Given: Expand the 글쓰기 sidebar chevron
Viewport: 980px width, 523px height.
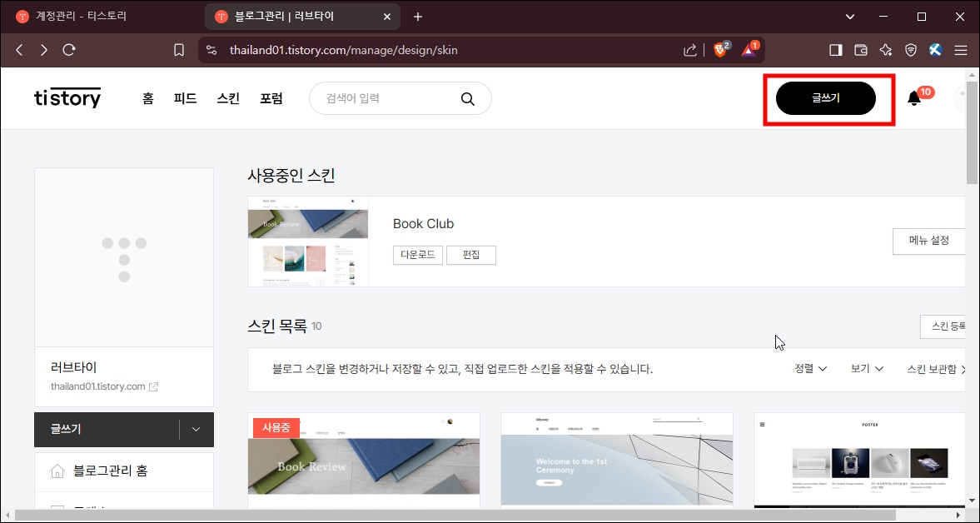Looking at the screenshot, I should click(195, 429).
